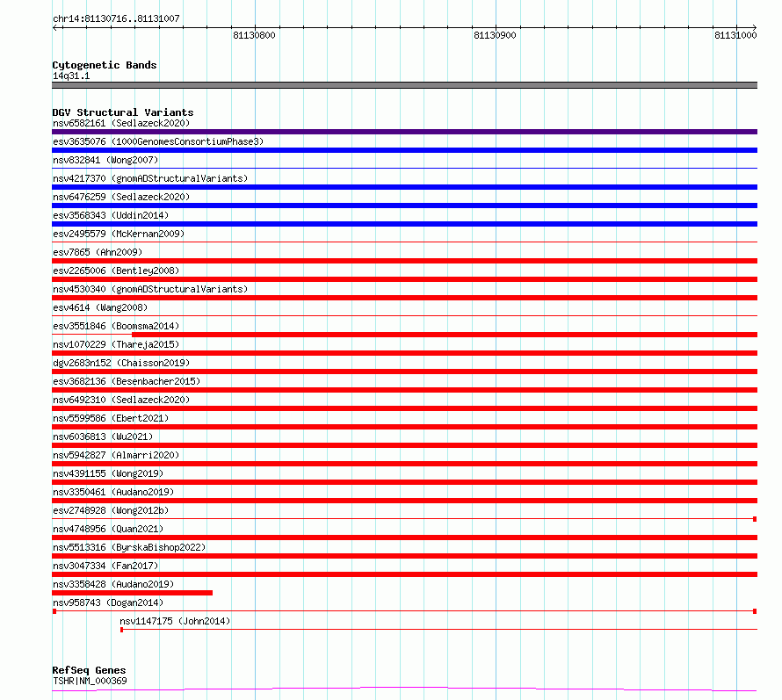The height and width of the screenshot is (700, 782).
Task: Click the chr14:81130716..81131007 region label
Action: point(116,18)
